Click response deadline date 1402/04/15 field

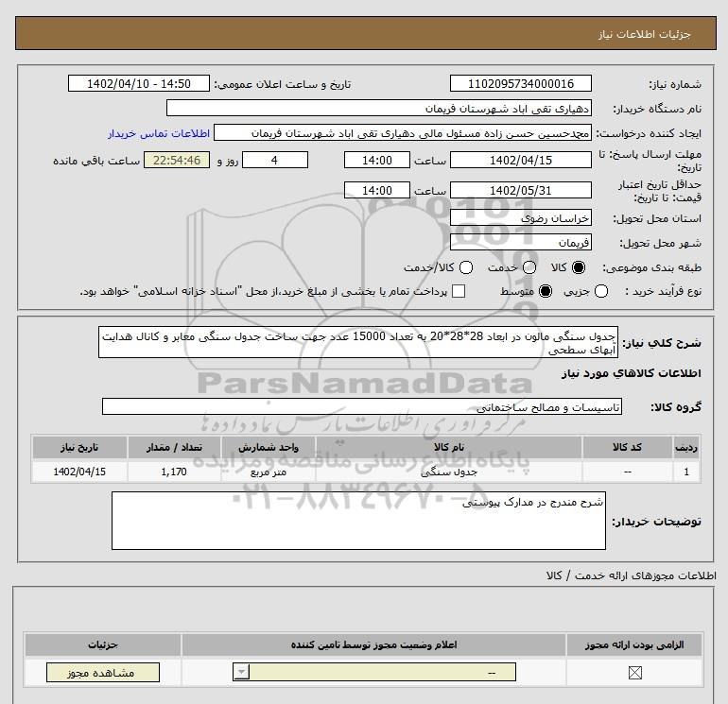[x=520, y=160]
